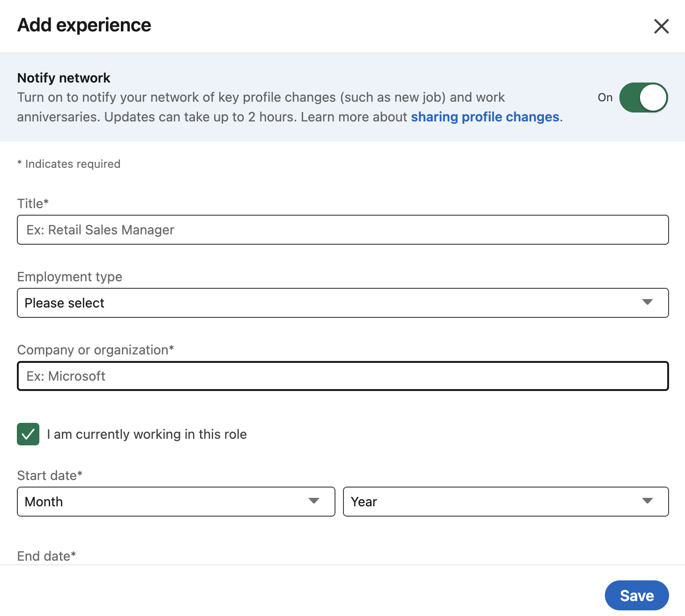Expand the Start date Month dropdown

176,502
